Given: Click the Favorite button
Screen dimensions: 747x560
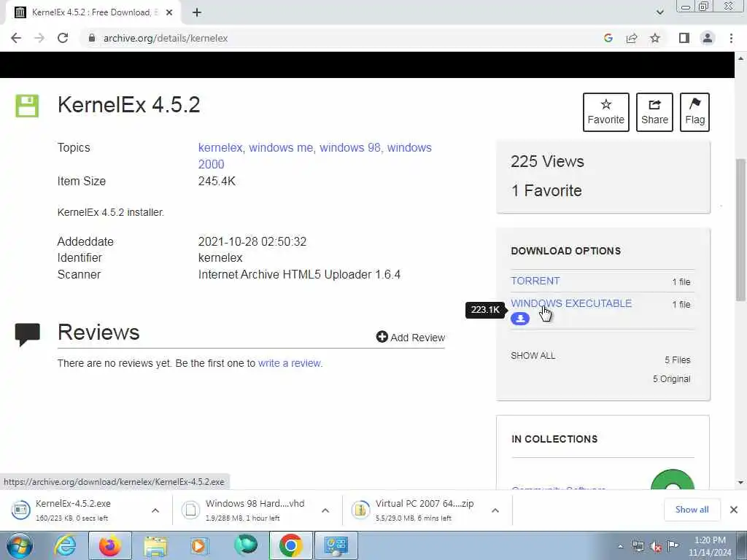Looking at the screenshot, I should tap(606, 112).
